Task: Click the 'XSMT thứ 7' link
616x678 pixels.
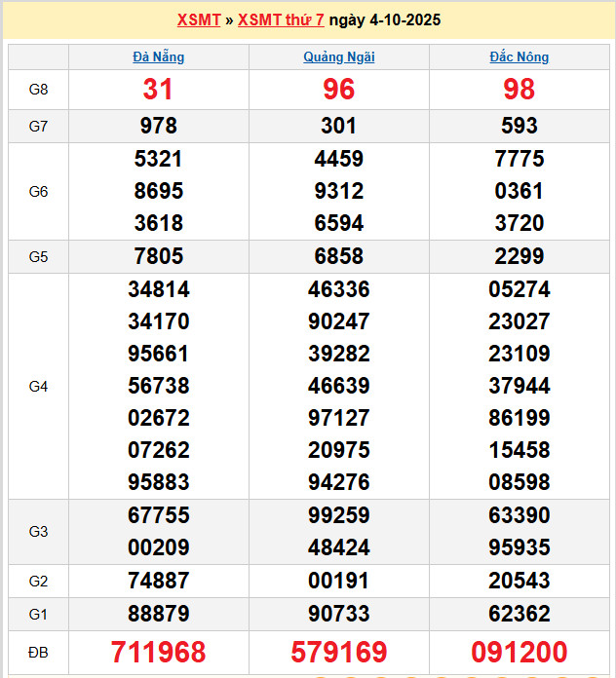Action: [x=281, y=19]
